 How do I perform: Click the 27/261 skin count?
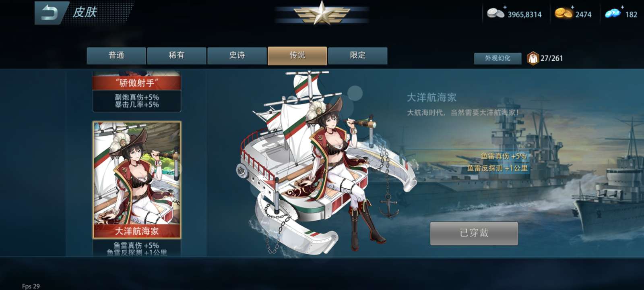552,58
